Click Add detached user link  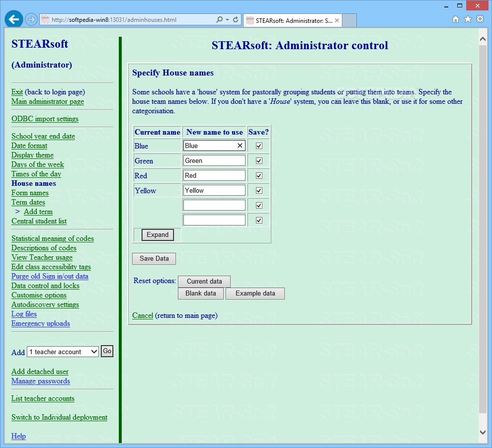[40, 372]
